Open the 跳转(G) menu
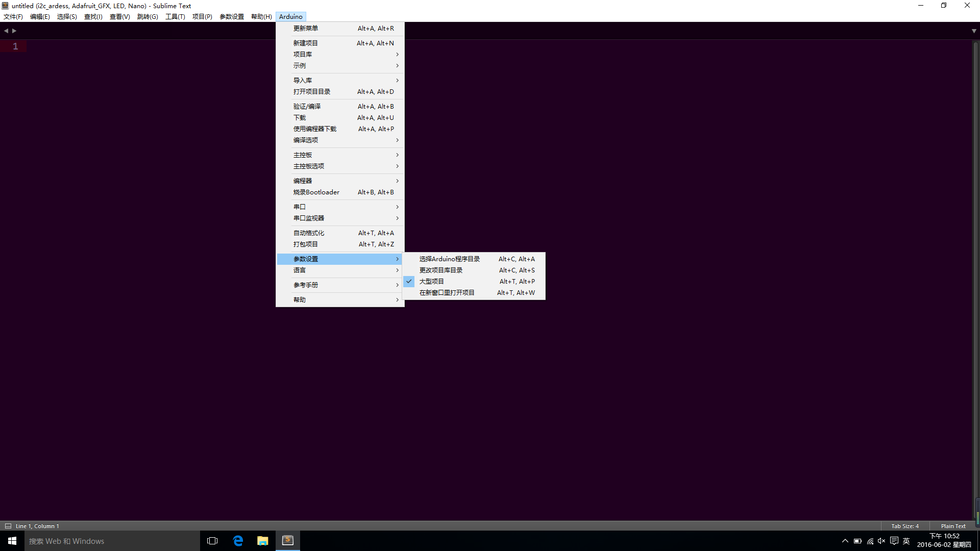 (148, 17)
